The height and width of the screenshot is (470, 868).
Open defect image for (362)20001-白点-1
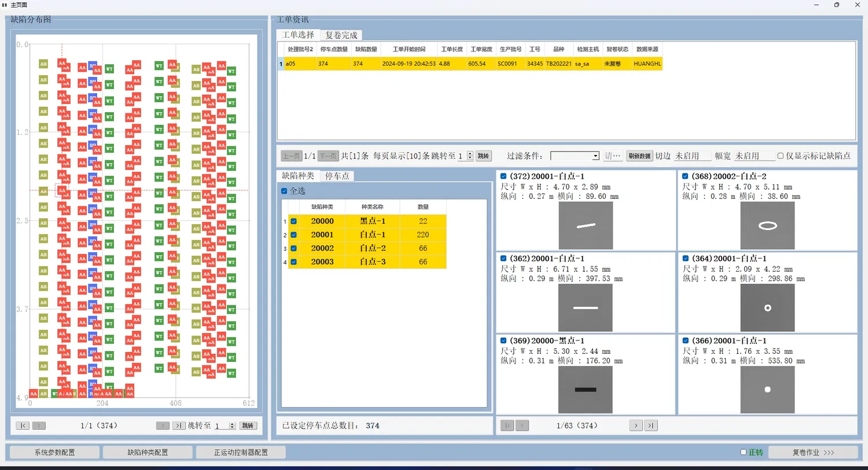click(x=586, y=308)
